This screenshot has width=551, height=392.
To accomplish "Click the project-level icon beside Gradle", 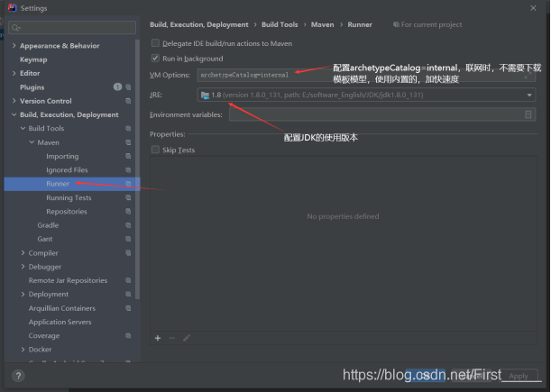I will click(x=128, y=225).
